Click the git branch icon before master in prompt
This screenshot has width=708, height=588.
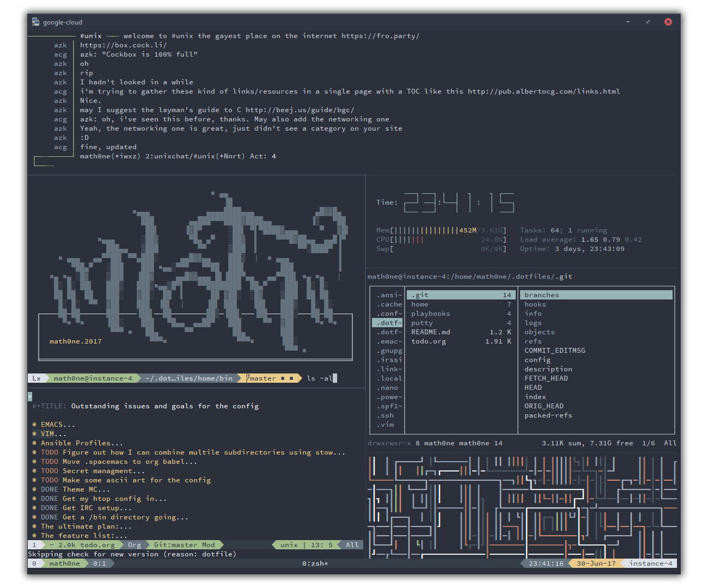point(248,378)
